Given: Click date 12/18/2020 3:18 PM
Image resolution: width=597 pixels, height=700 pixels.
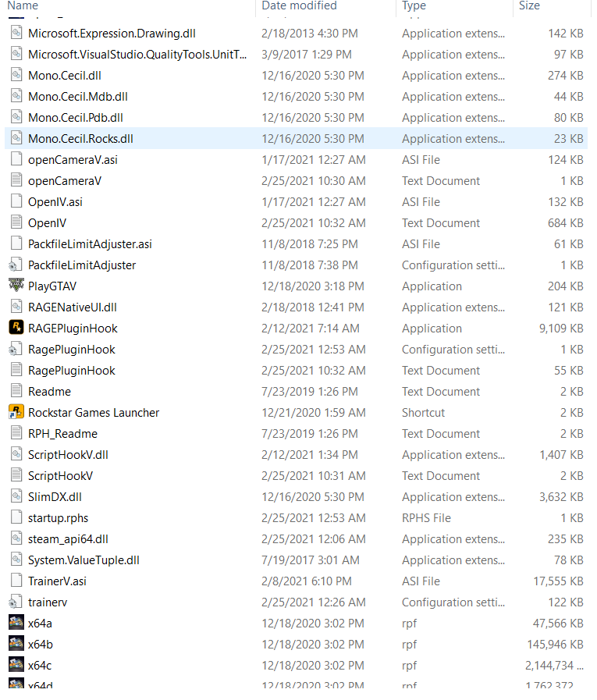Looking at the screenshot, I should pyautogui.click(x=313, y=286).
